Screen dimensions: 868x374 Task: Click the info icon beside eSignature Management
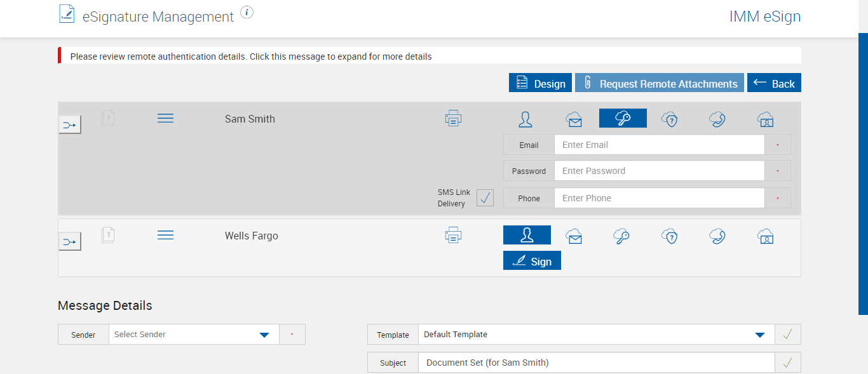pyautogui.click(x=247, y=13)
